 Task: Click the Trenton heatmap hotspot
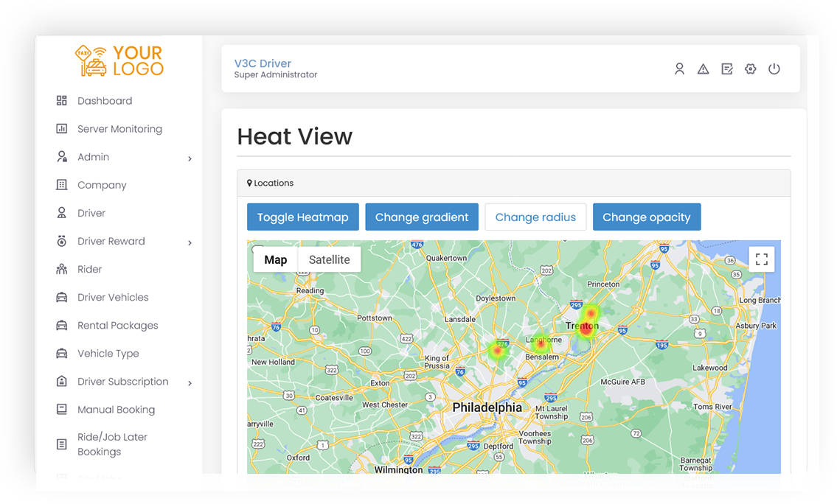pyautogui.click(x=587, y=330)
